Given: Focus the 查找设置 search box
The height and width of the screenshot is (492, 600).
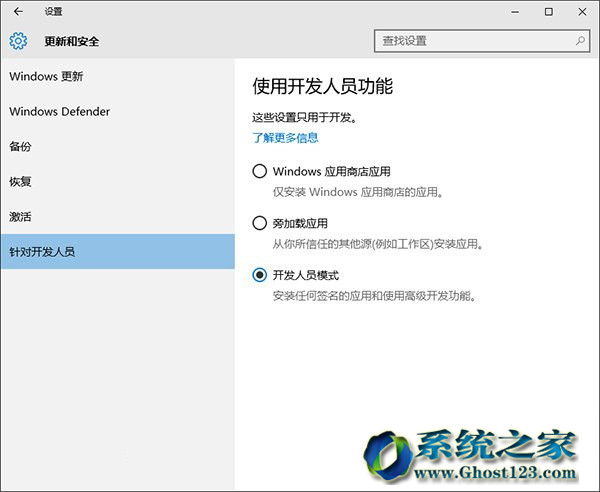Looking at the screenshot, I should (x=482, y=41).
